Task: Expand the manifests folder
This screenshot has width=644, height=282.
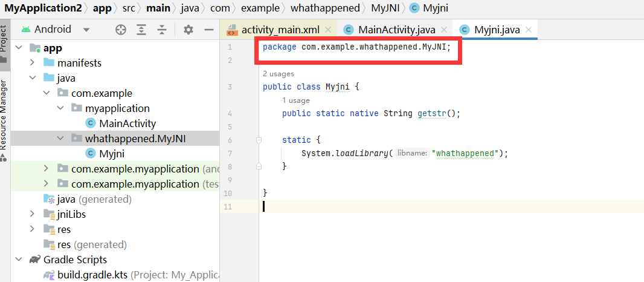Action: tap(33, 63)
